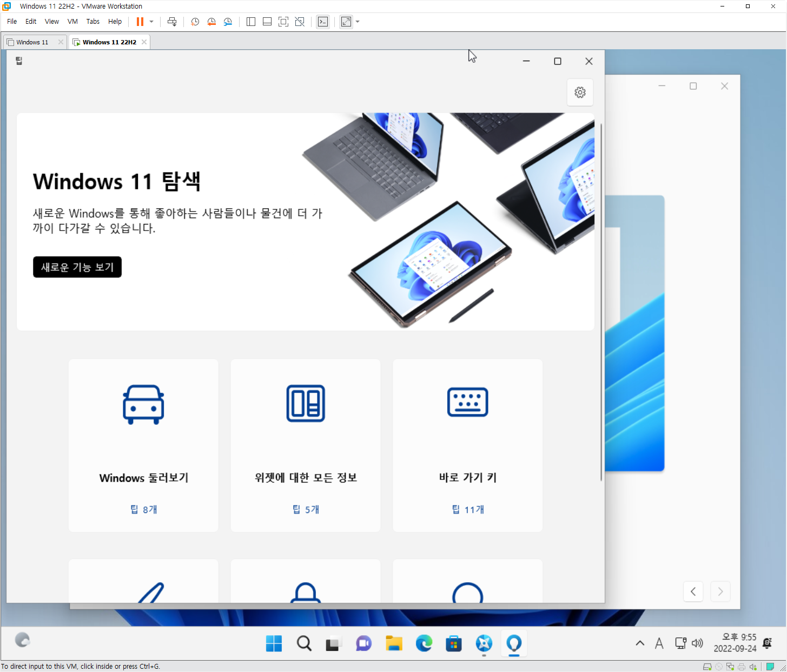
Task: Expand the stretch guest dropdown arrow
Action: [x=358, y=22]
